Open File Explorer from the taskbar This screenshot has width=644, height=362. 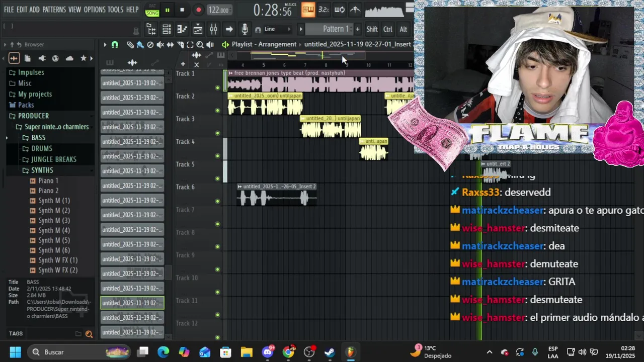(247, 352)
